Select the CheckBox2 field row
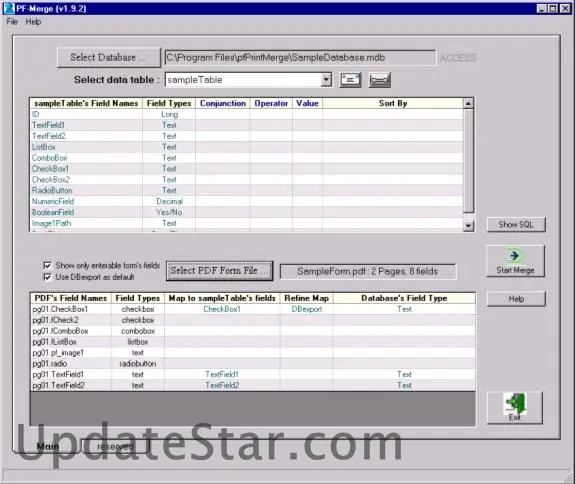This screenshot has width=575, height=484. [246, 180]
